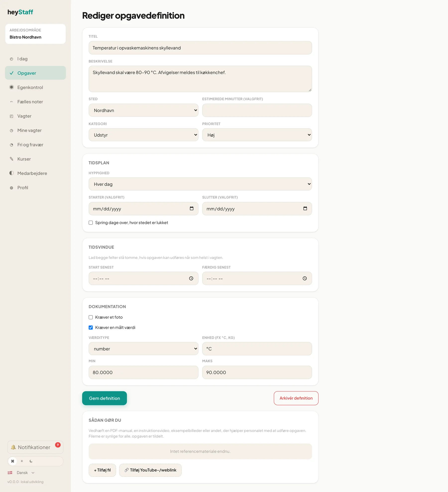Screen dimensions: 448x492
Task: Switch to dark theme moon icon
Action: [31, 461]
